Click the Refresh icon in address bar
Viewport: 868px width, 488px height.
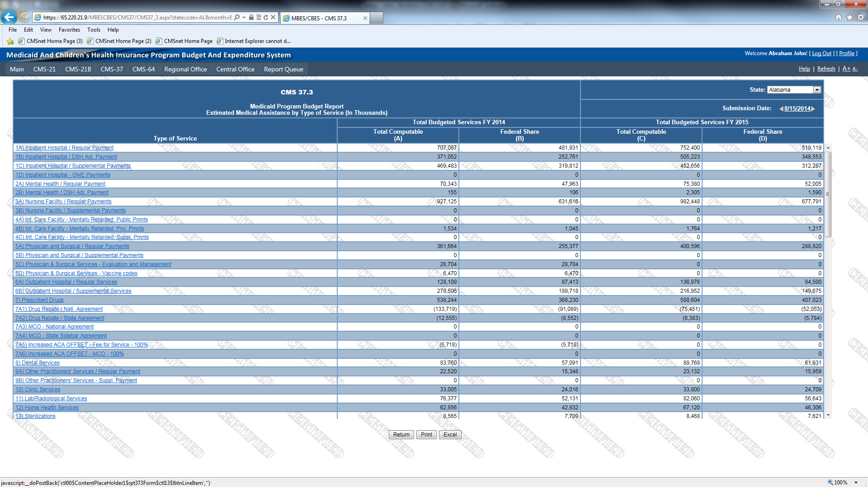click(266, 17)
